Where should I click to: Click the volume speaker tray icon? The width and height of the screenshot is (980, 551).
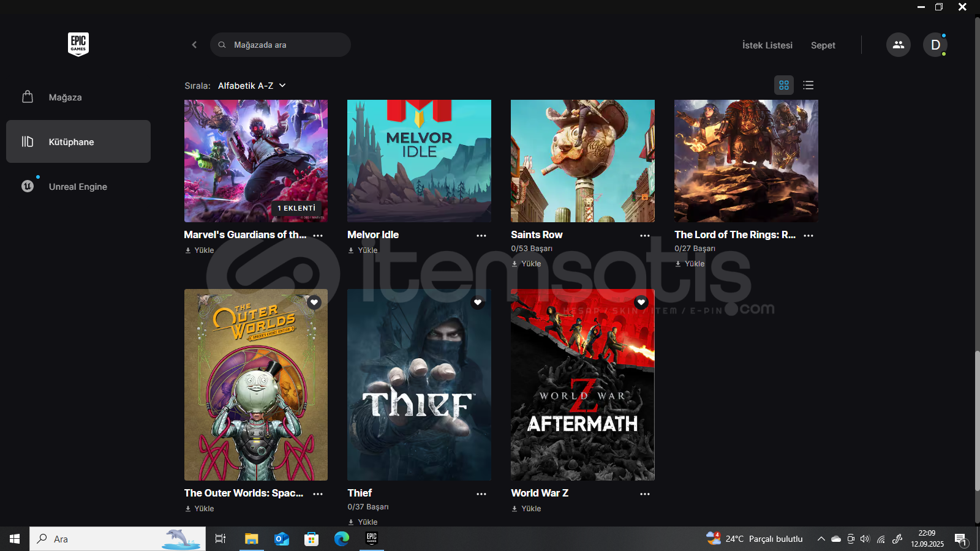865,539
